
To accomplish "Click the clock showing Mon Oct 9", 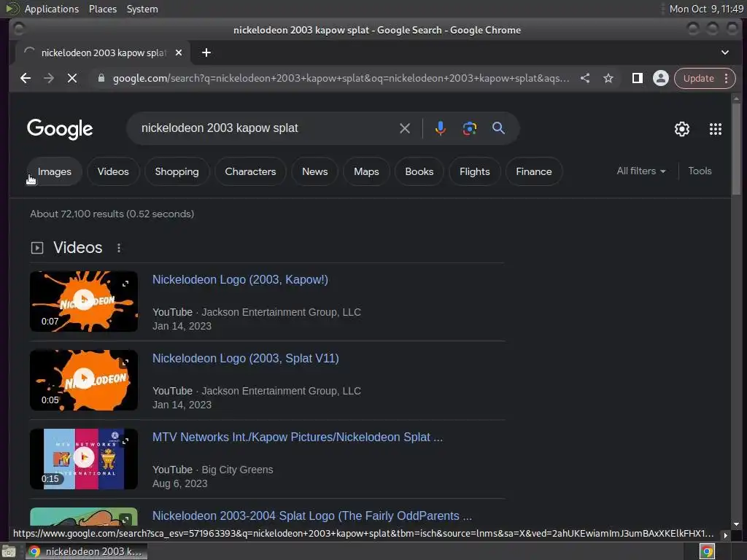I will [705, 9].
